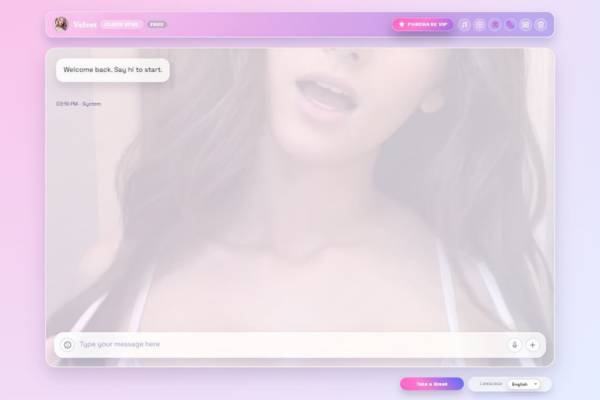
Task: Click the dropdown arrow beside English
Action: (535, 383)
